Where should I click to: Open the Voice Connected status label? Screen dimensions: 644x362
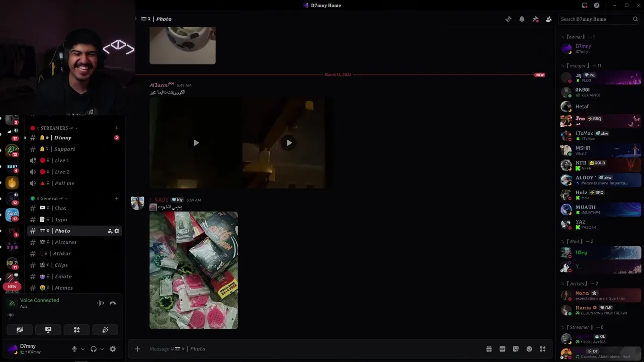click(40, 300)
